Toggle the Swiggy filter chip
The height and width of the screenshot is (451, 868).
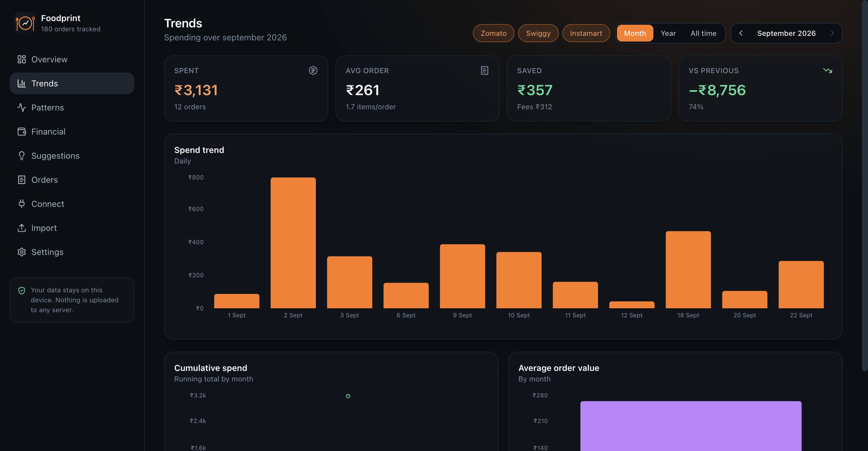point(538,33)
